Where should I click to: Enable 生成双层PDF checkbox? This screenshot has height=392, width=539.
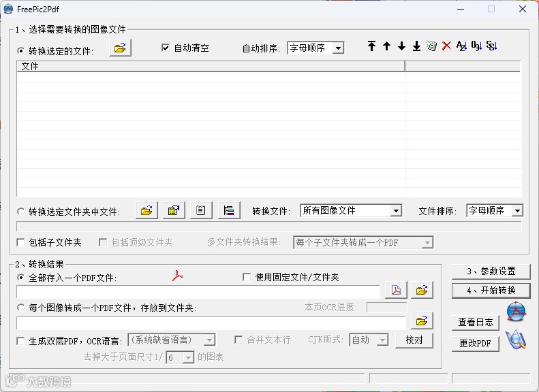pyautogui.click(x=20, y=341)
